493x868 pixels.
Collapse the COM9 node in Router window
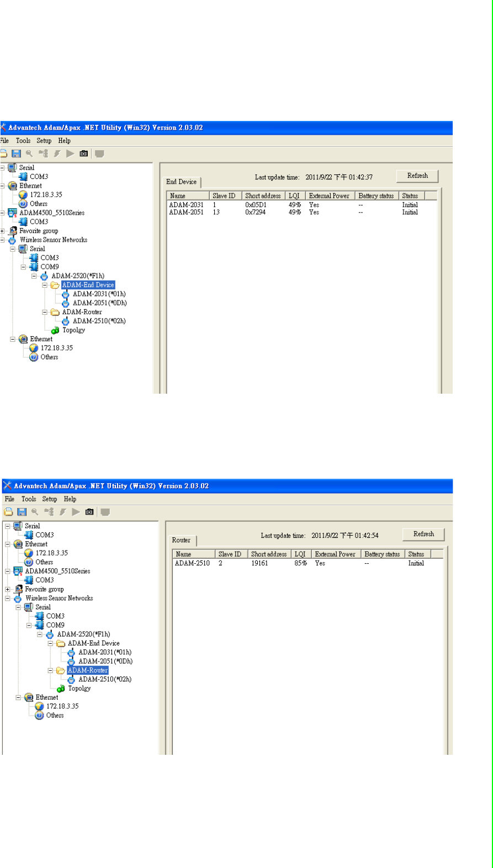(x=29, y=626)
